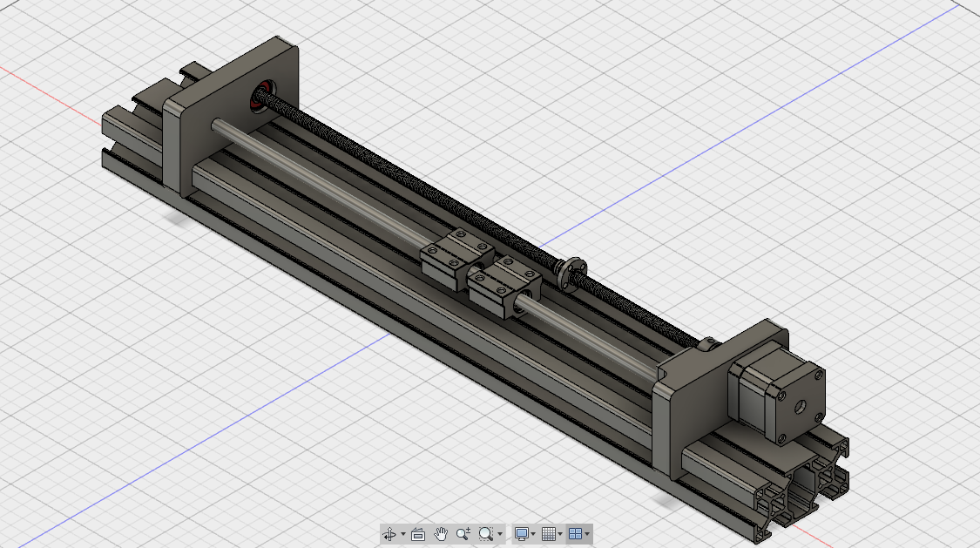Open Grid and Snaps settings icon

pos(549,534)
